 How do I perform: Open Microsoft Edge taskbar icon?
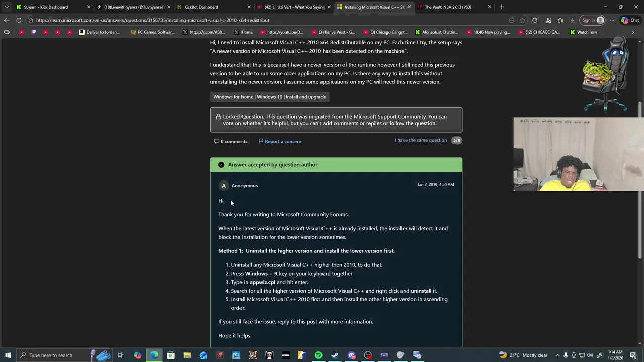coord(154,355)
